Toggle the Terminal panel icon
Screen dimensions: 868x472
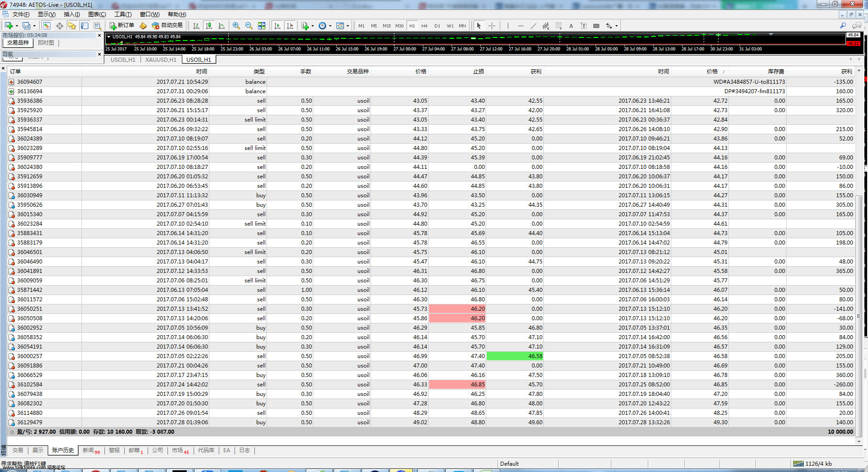pos(85,26)
